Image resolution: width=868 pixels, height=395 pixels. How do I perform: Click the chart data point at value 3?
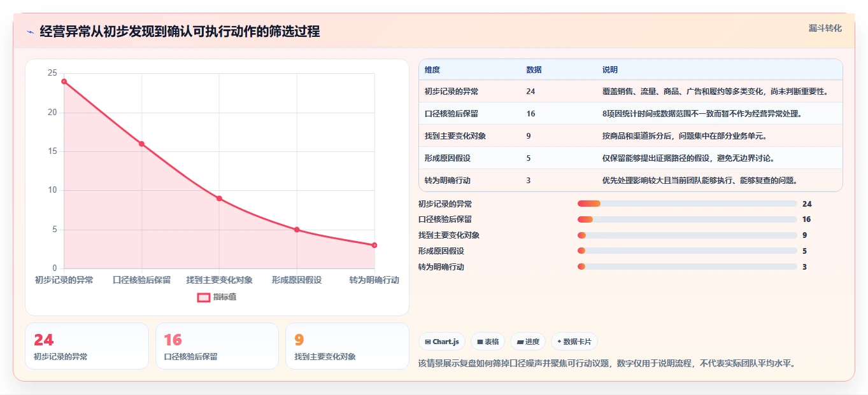[x=374, y=245]
